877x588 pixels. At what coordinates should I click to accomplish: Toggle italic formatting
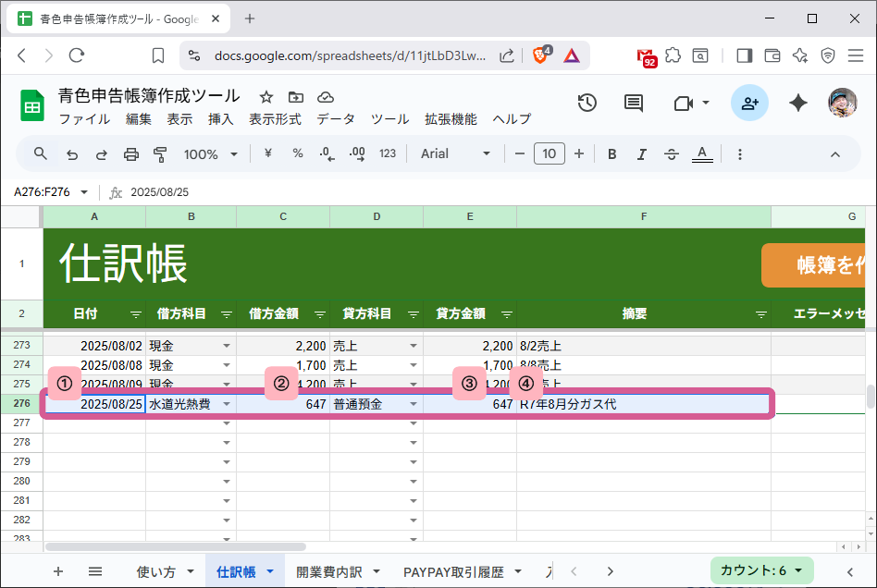point(641,153)
